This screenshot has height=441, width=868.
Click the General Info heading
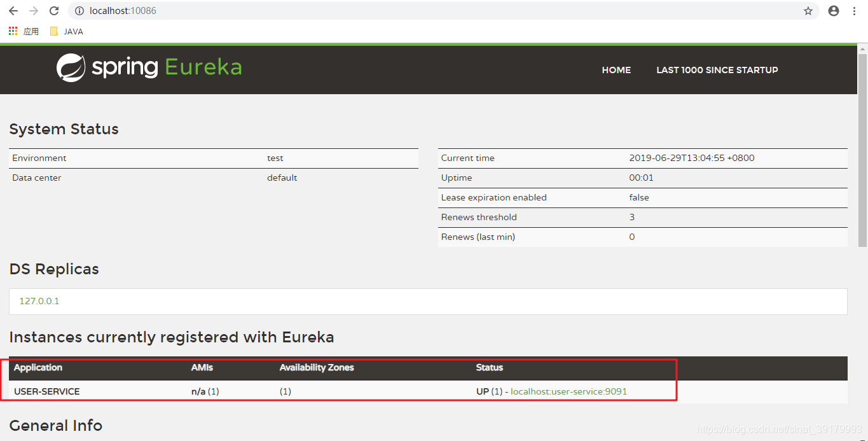tap(56, 426)
